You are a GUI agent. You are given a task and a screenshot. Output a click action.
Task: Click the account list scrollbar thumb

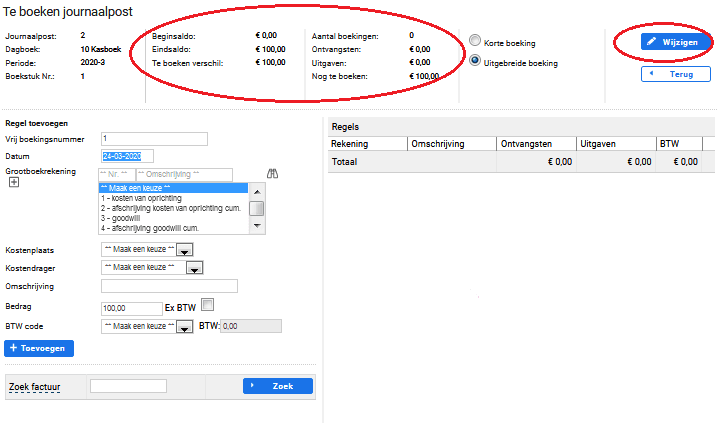(x=257, y=209)
